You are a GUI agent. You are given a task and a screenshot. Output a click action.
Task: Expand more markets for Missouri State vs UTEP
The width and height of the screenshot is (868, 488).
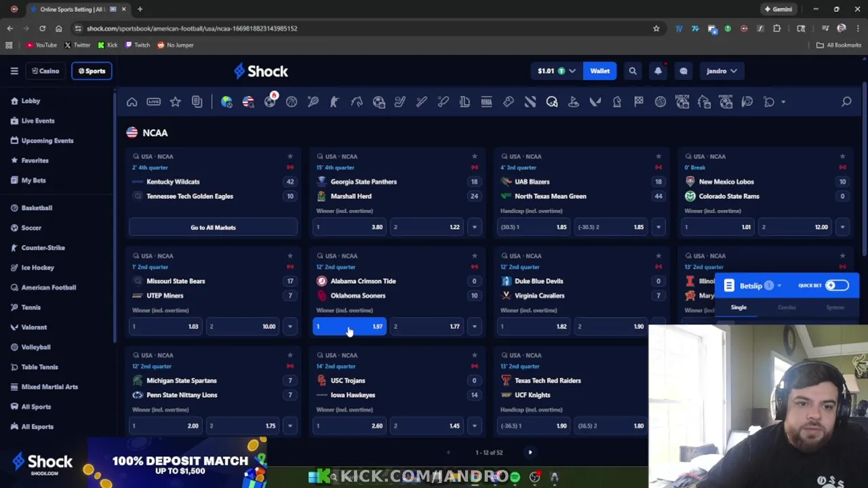(290, 327)
